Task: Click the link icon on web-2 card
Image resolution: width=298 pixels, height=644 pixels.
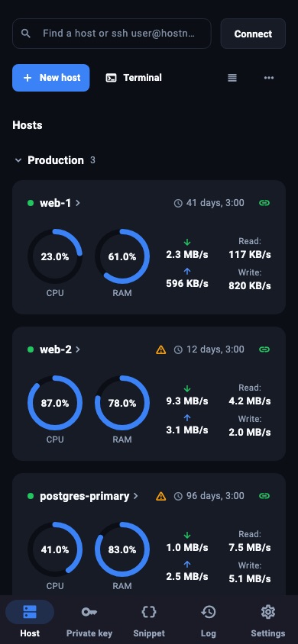Action: (x=264, y=349)
